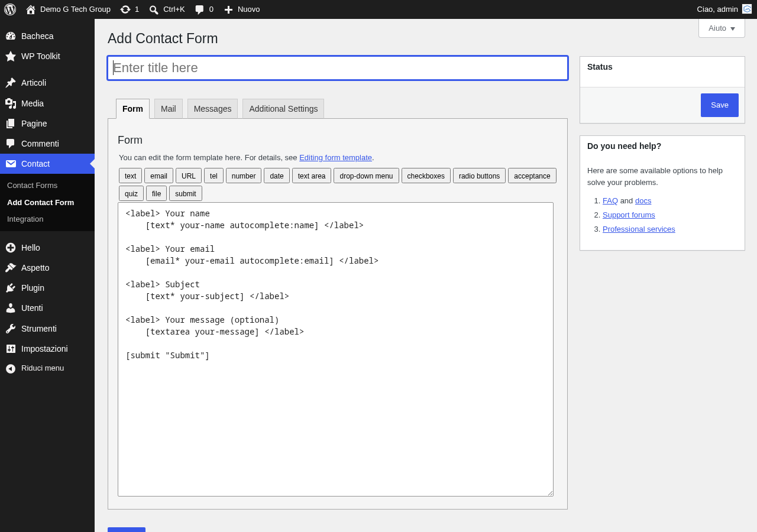
Task: Click the Contact envelope icon
Action: pos(11,164)
